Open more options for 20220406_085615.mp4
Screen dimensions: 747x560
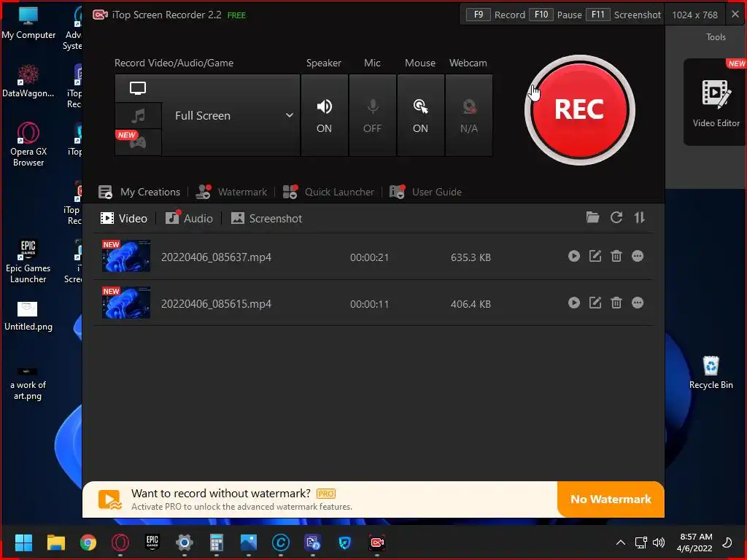pyautogui.click(x=638, y=303)
